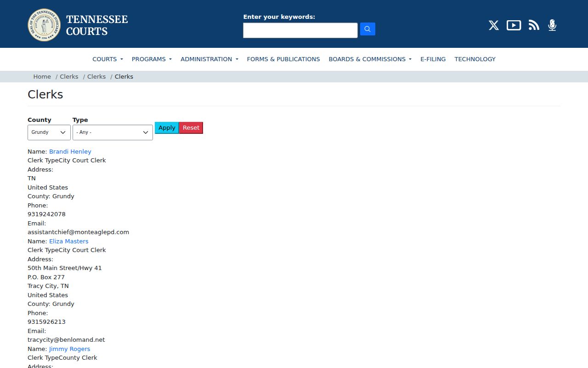Select Tracy City, TN text
The height and width of the screenshot is (368, 588).
(48, 286)
